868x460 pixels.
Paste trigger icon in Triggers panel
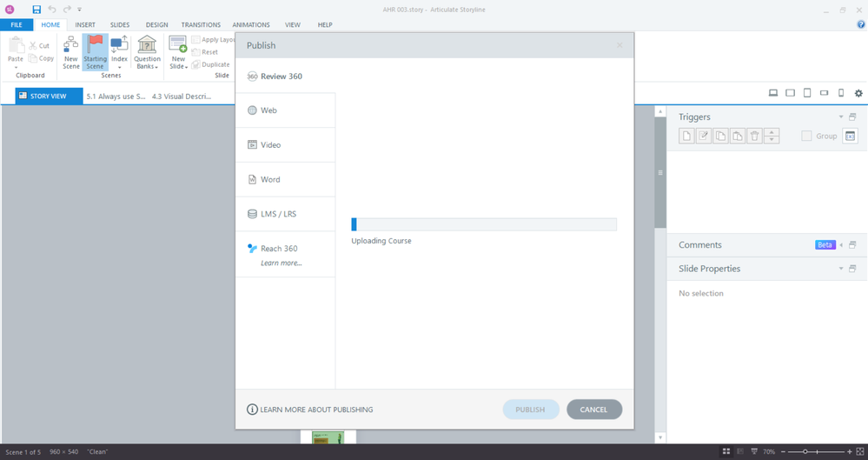pos(738,137)
